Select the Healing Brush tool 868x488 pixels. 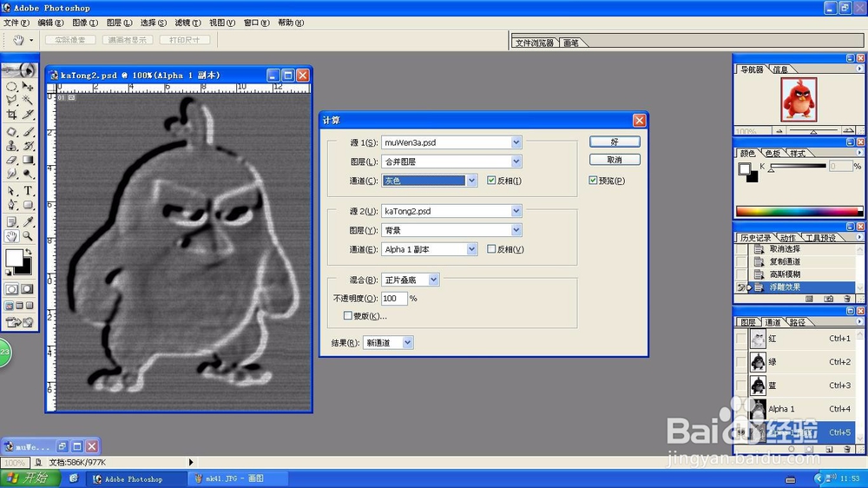[x=11, y=132]
